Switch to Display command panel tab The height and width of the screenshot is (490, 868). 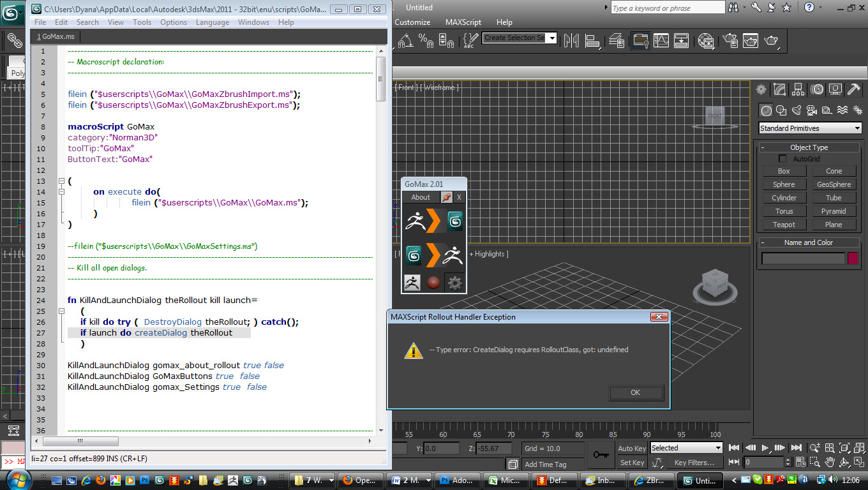pyautogui.click(x=835, y=89)
